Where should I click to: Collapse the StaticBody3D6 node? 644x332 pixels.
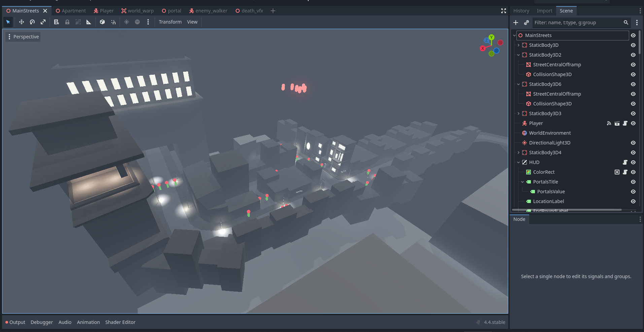pos(518,84)
